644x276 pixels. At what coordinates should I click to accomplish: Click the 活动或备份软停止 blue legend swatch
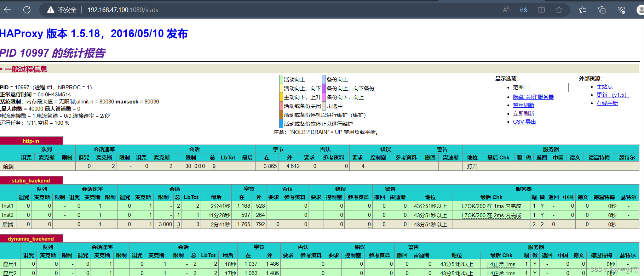[281, 124]
